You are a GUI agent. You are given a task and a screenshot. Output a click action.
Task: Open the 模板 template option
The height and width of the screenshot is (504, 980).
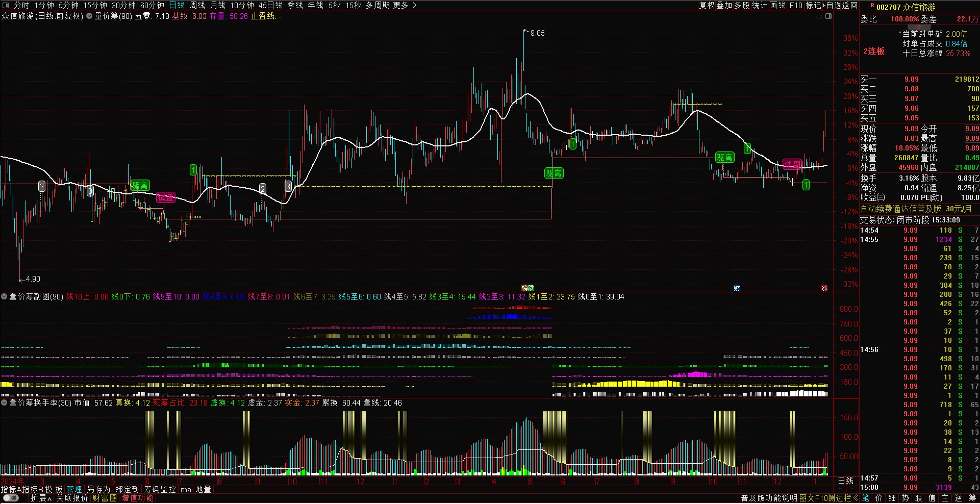point(54,489)
